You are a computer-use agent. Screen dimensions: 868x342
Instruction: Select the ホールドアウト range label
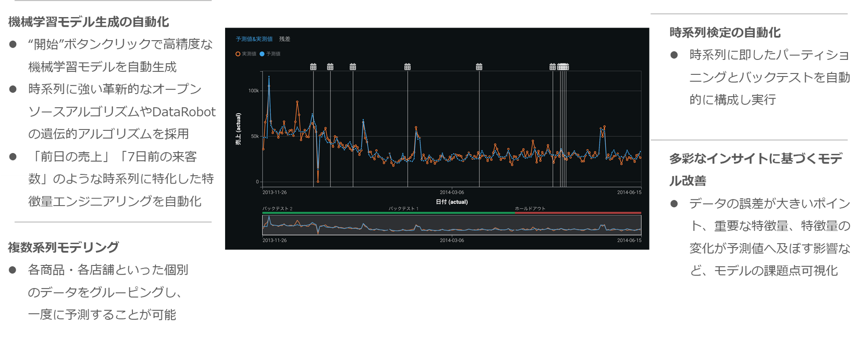point(530,209)
